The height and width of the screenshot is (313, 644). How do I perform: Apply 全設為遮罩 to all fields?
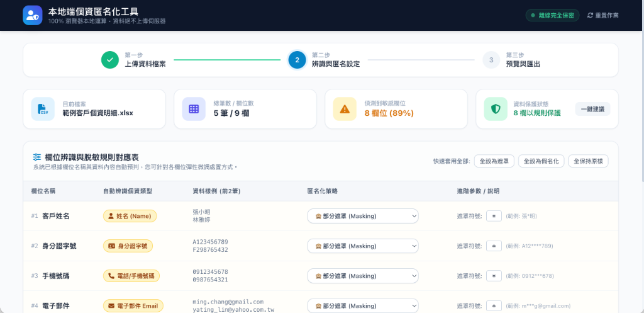coord(494,161)
